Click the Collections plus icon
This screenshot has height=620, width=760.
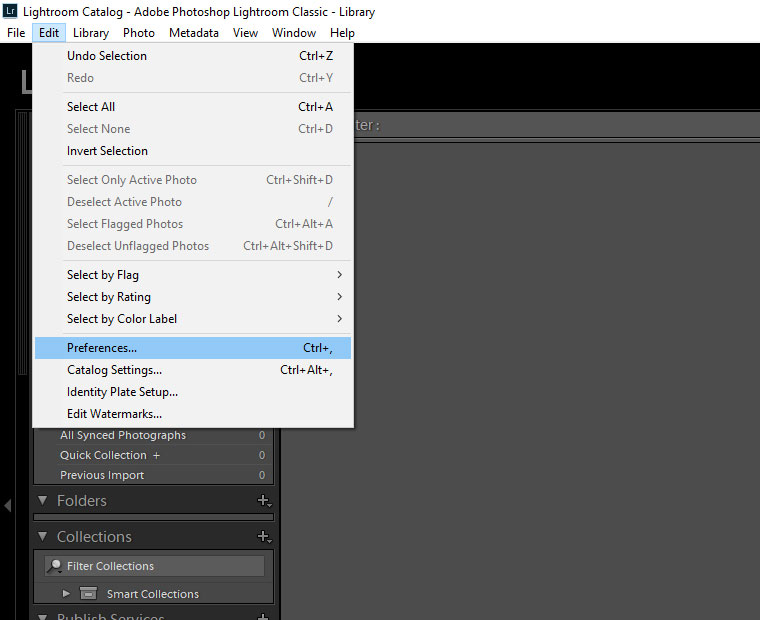(x=264, y=537)
